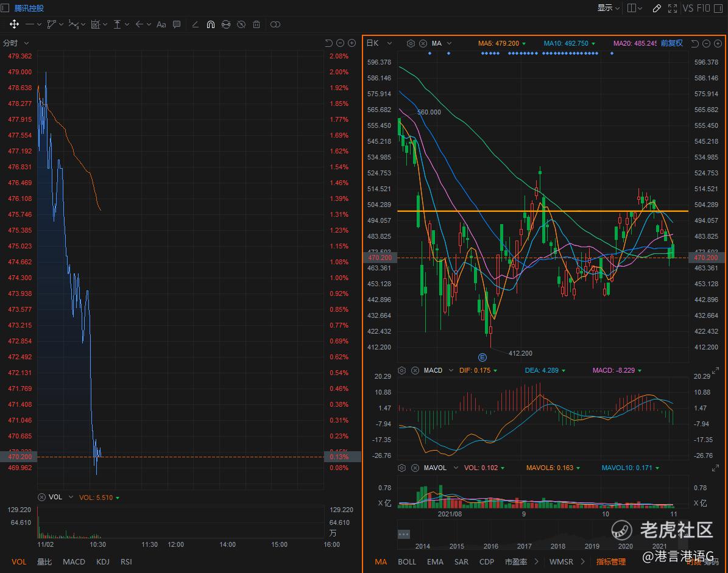The width and height of the screenshot is (728, 573).
Task: Select the KDJ tab under intraday chart
Action: [x=103, y=561]
